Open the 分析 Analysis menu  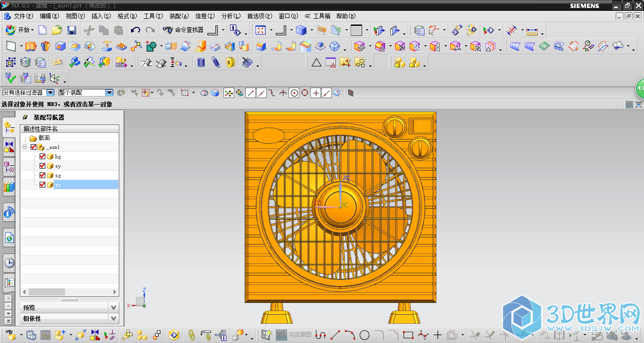[x=231, y=16]
